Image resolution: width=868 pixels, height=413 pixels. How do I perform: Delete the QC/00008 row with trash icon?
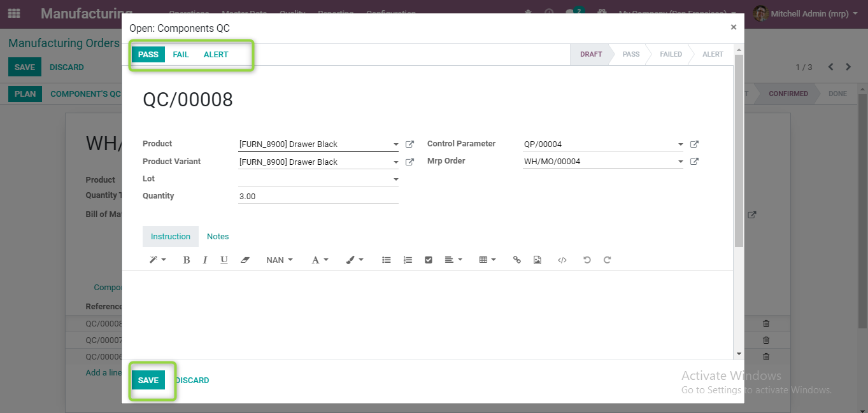pos(766,324)
